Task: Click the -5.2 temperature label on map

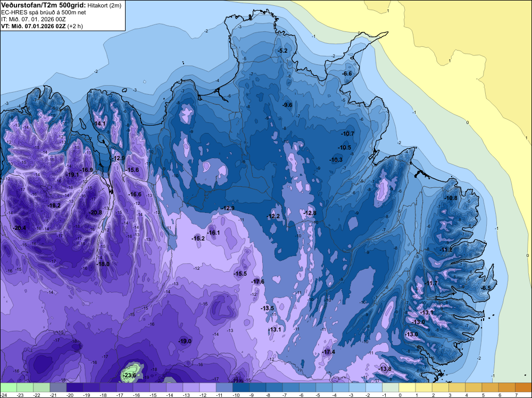Action: [x=282, y=51]
